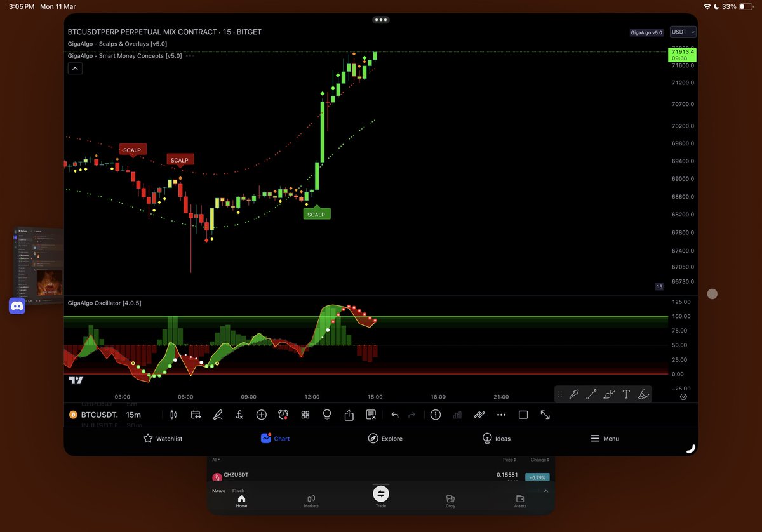This screenshot has width=762, height=532.
Task: Open the Watchlist tab
Action: point(163,439)
